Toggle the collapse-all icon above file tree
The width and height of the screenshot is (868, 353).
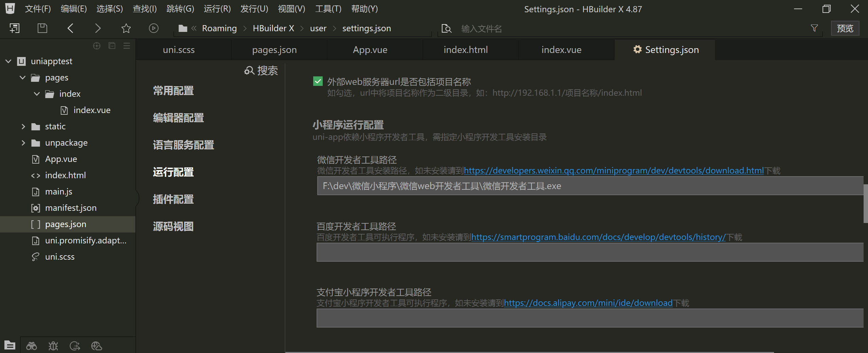[x=112, y=46]
